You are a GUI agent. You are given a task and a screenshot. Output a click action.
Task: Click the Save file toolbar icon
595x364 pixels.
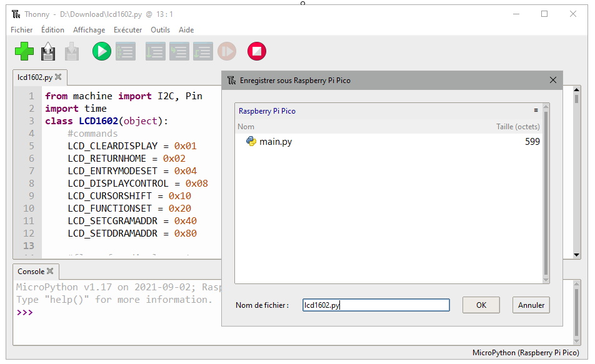click(x=72, y=51)
